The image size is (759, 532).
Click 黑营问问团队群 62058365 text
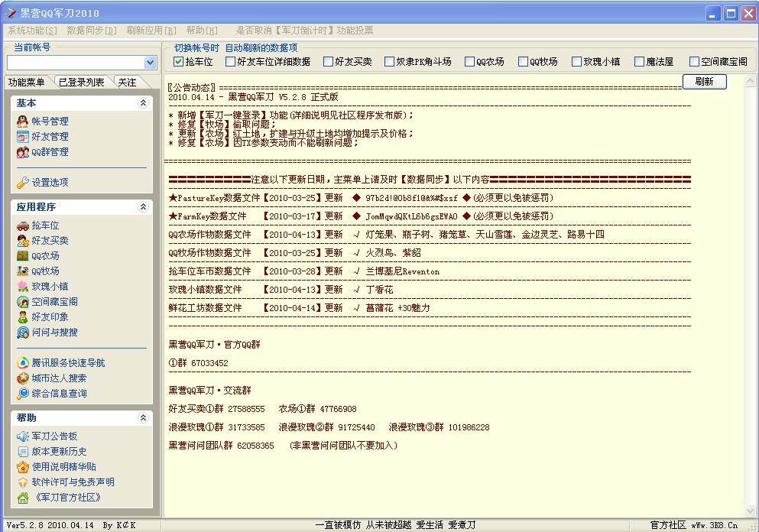pos(221,446)
